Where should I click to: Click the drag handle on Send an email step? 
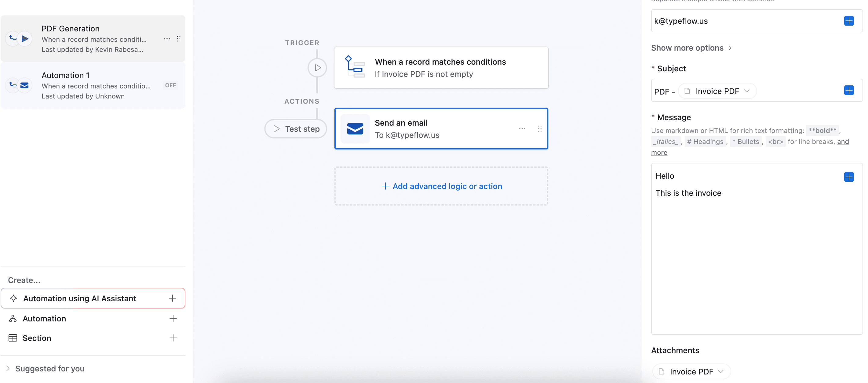pos(539,129)
